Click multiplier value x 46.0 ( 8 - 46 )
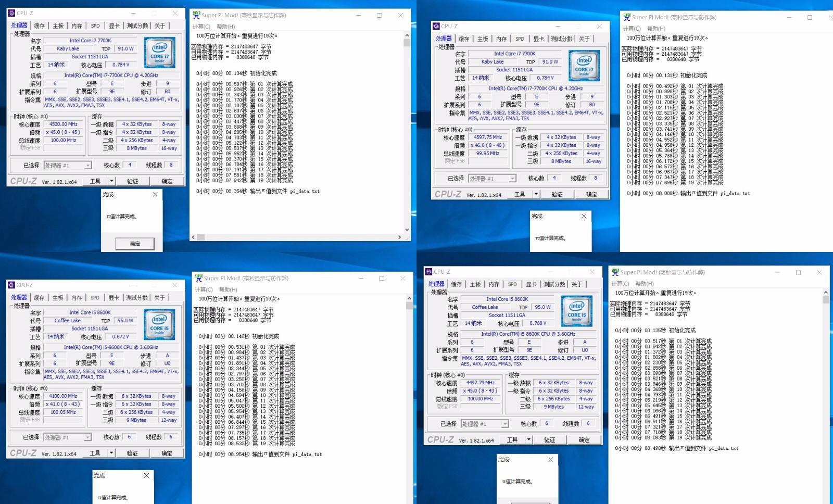833x504 pixels. 488,145
